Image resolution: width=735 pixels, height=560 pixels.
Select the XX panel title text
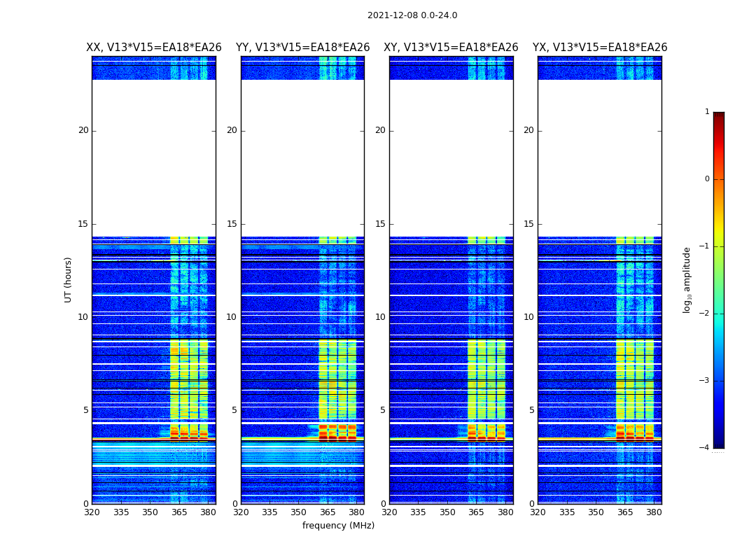pos(153,48)
